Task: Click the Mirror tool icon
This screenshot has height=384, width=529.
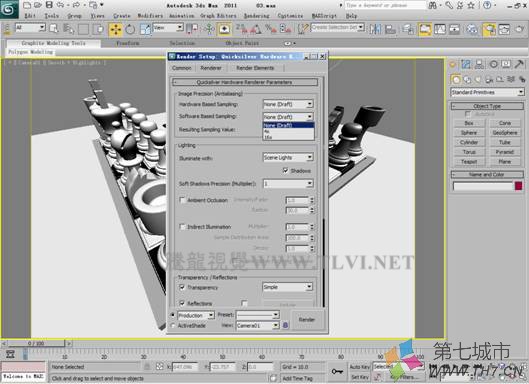Action: point(375,29)
